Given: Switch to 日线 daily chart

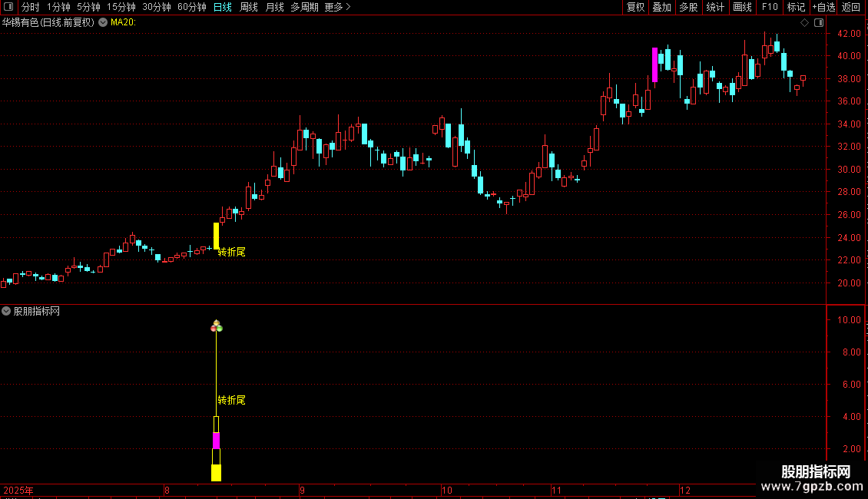Looking at the screenshot, I should [223, 7].
